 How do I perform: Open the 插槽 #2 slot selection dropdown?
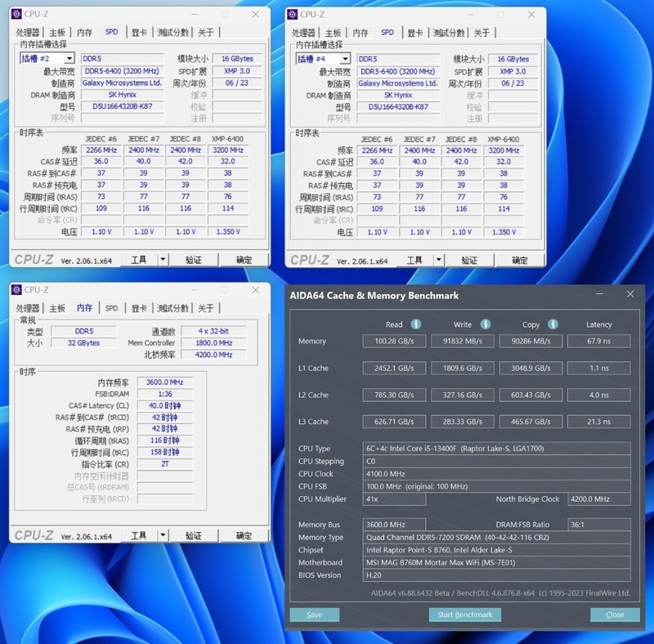69,58
